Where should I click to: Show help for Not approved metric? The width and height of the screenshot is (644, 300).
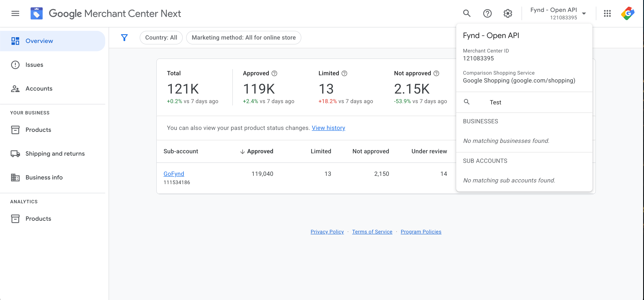(x=436, y=73)
